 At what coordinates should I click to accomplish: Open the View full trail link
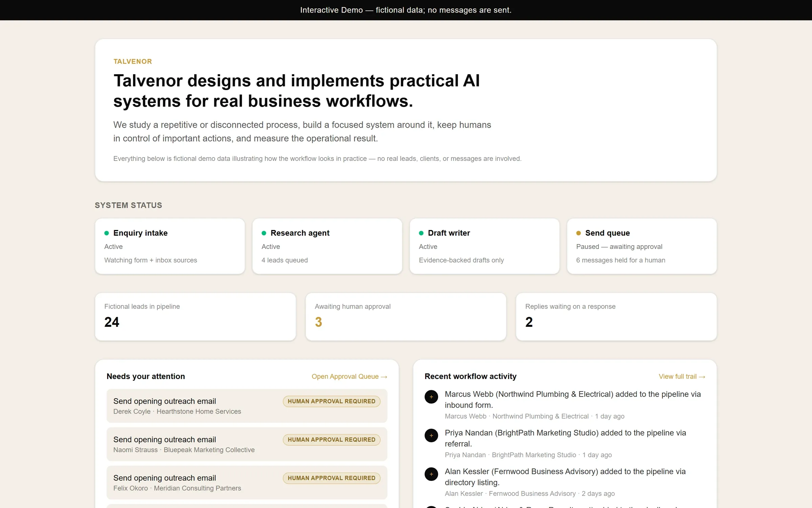pos(682,377)
